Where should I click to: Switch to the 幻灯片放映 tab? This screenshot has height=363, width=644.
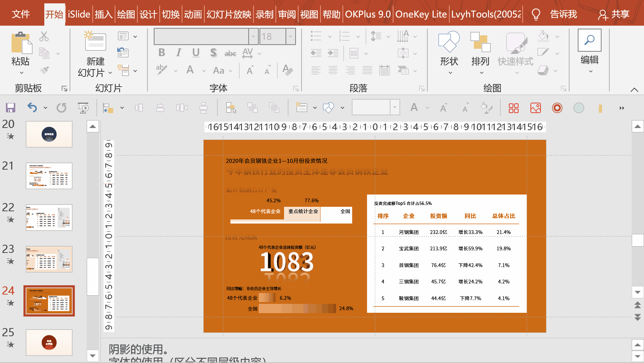(229, 15)
